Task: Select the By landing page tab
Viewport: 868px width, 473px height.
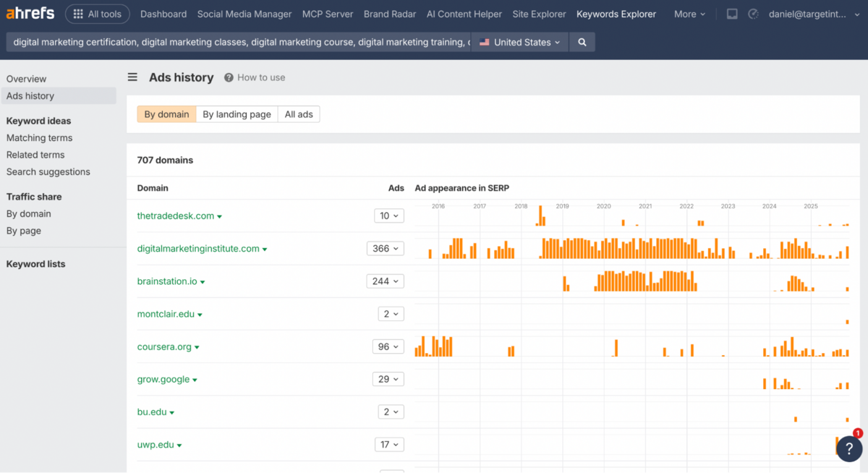Action: tap(237, 114)
